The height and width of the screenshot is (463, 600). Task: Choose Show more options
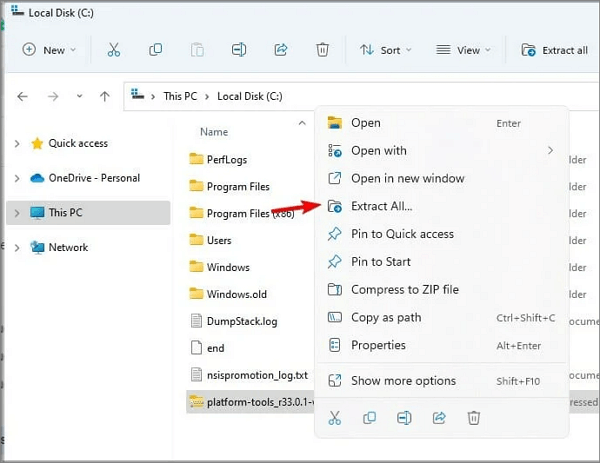click(441, 381)
